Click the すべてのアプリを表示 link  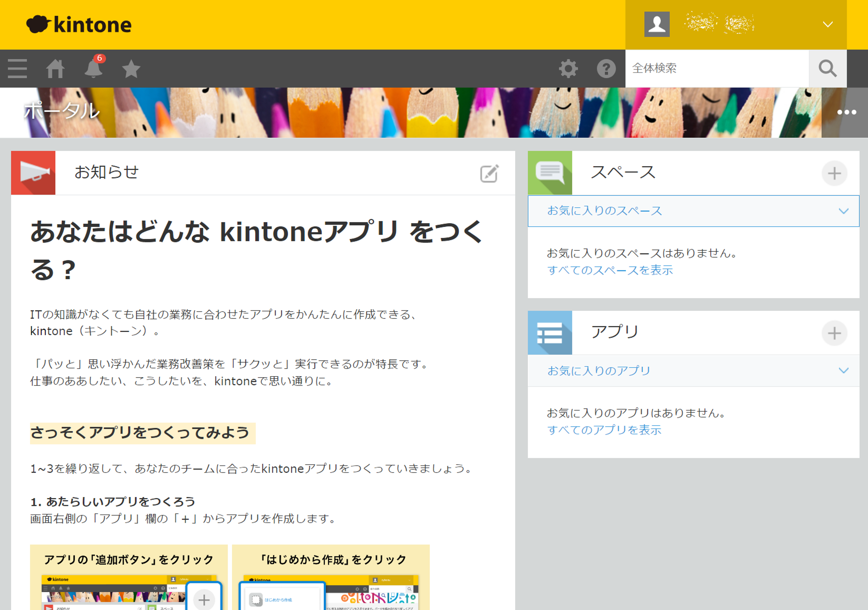[x=604, y=430]
